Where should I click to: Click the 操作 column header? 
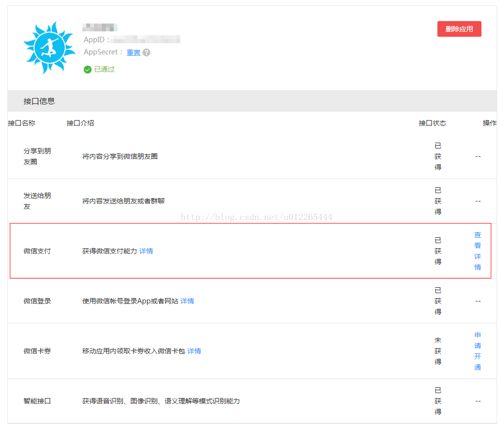coord(489,123)
